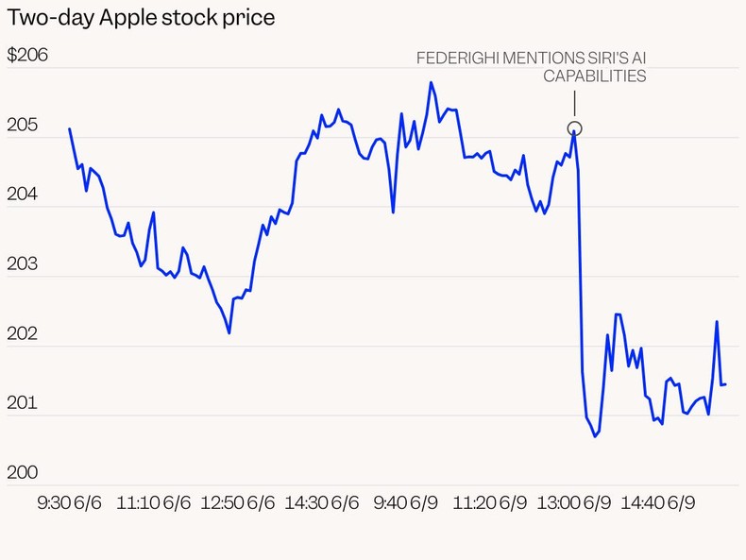Select the 205 y-axis label
The image size is (746, 560).
click(22, 126)
